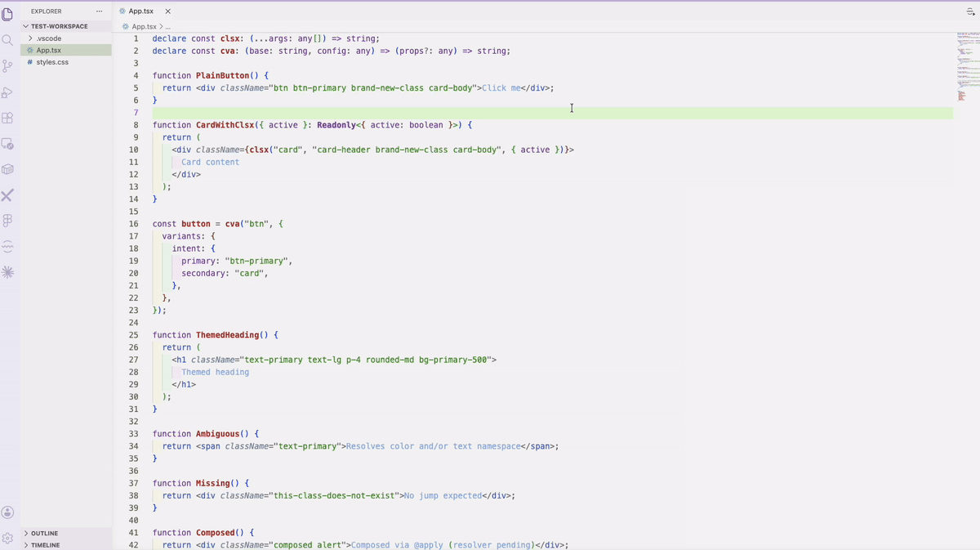Open the Remote Explorer icon
Image resolution: width=980 pixels, height=550 pixels.
(x=7, y=144)
